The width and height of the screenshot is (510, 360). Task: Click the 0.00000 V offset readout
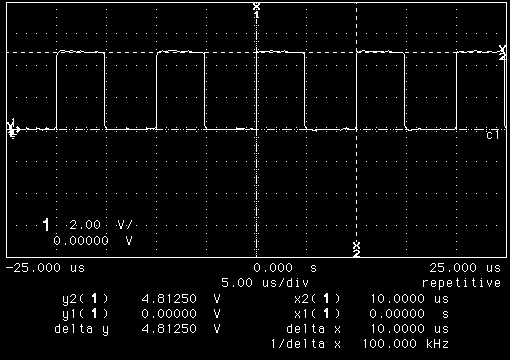(93, 241)
